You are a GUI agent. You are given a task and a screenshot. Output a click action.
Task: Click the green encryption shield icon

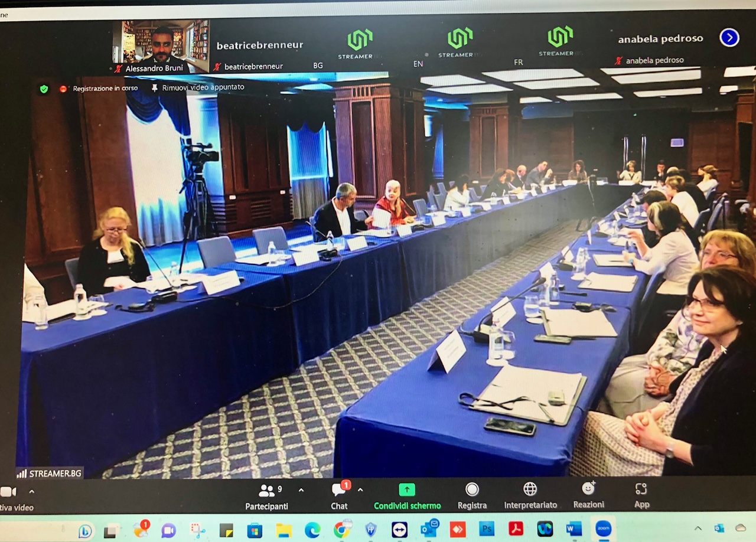(44, 89)
